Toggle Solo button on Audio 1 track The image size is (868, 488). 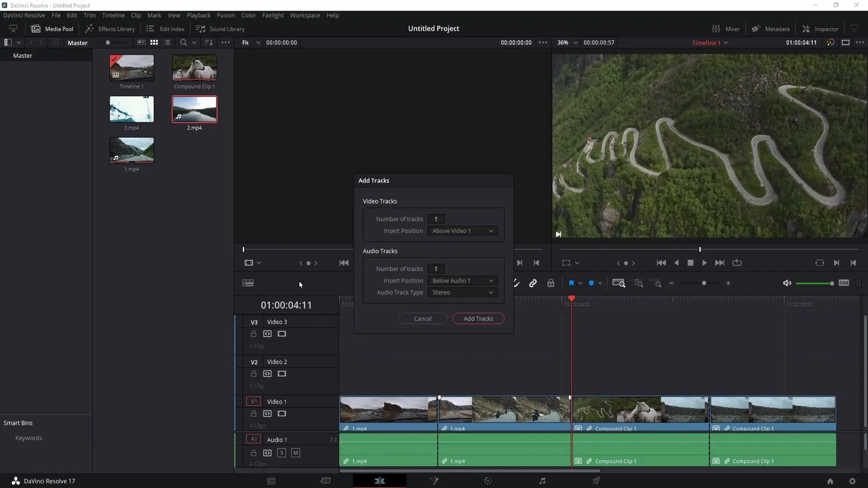pyautogui.click(x=281, y=453)
